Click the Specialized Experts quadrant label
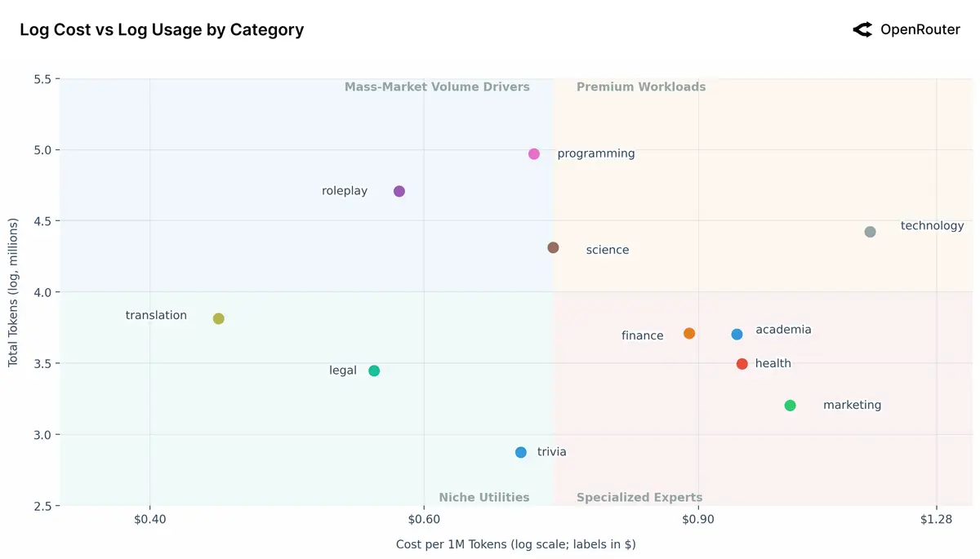 click(x=639, y=498)
